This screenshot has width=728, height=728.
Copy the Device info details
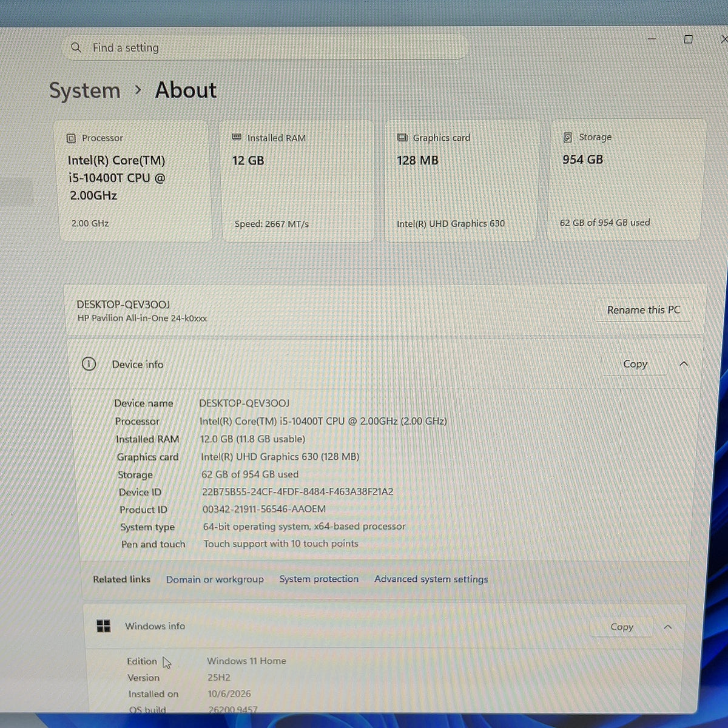click(x=635, y=364)
